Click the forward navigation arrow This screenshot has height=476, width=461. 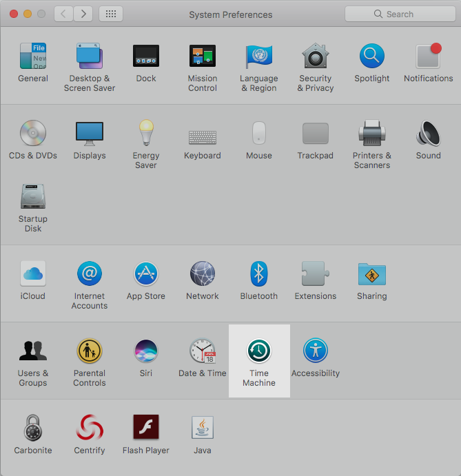[83, 14]
